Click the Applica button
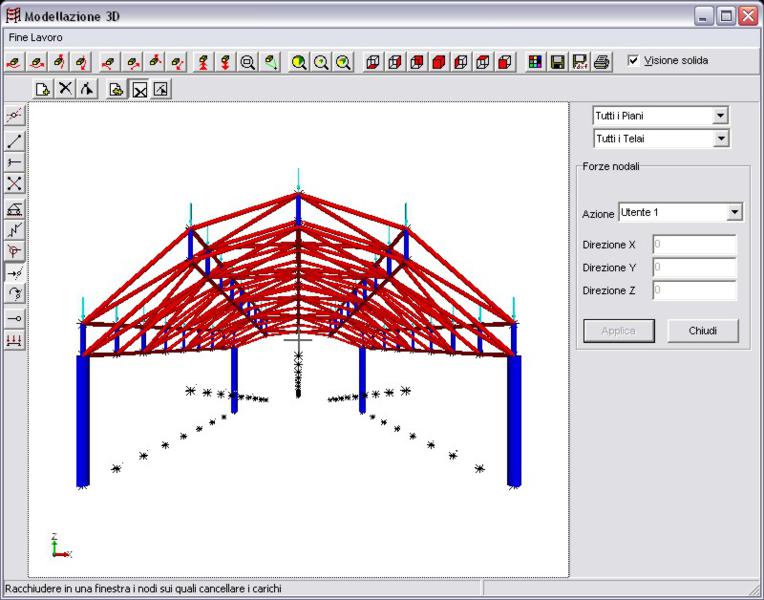 (619, 330)
